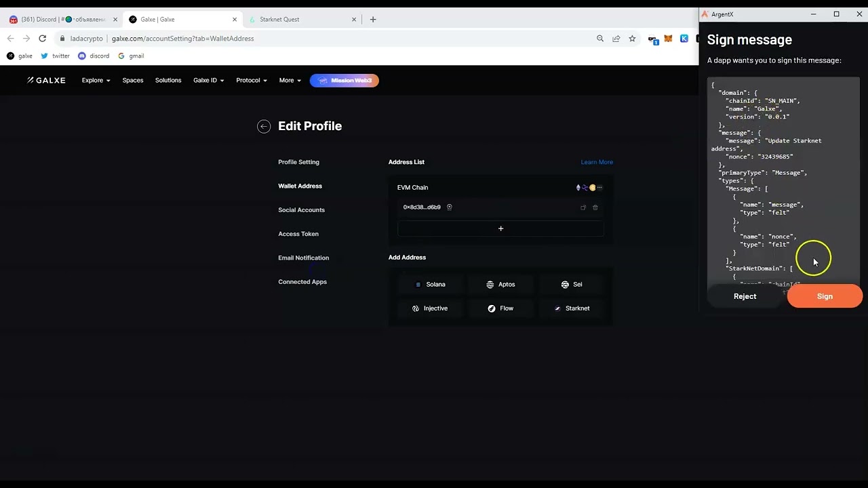868x488 pixels.
Task: Select Social Accounts in the profile sidebar
Action: tap(301, 210)
